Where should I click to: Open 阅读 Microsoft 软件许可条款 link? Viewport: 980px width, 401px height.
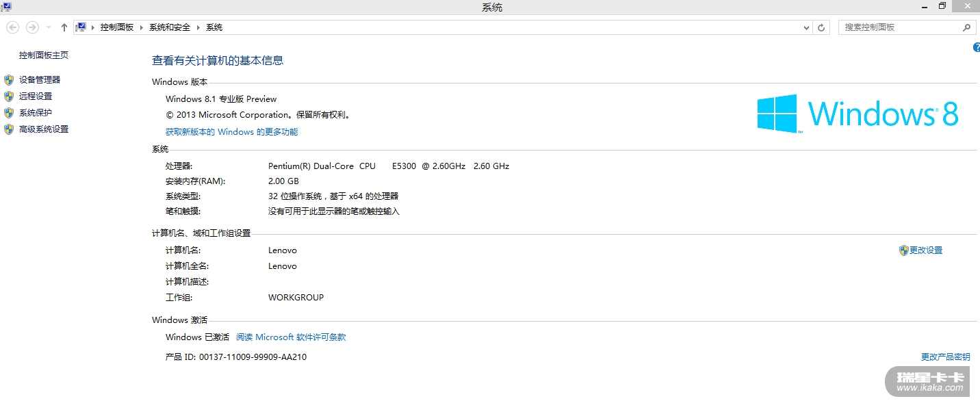pos(291,337)
